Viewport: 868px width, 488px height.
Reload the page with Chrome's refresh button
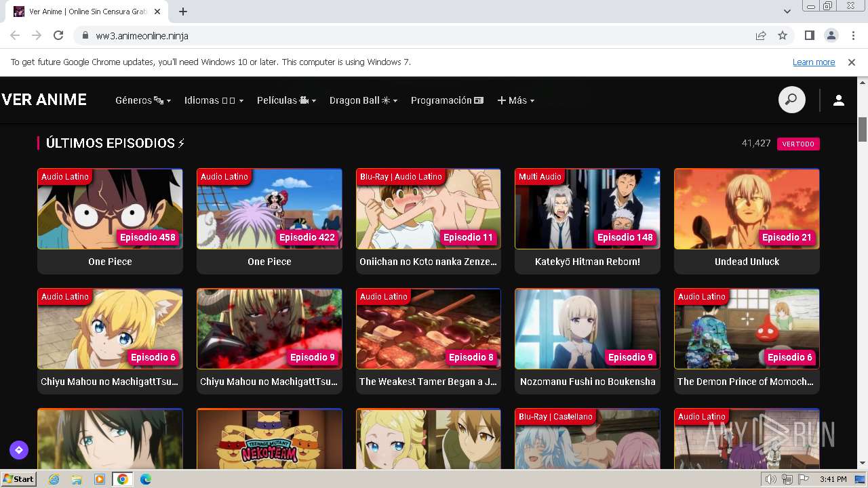click(x=58, y=35)
